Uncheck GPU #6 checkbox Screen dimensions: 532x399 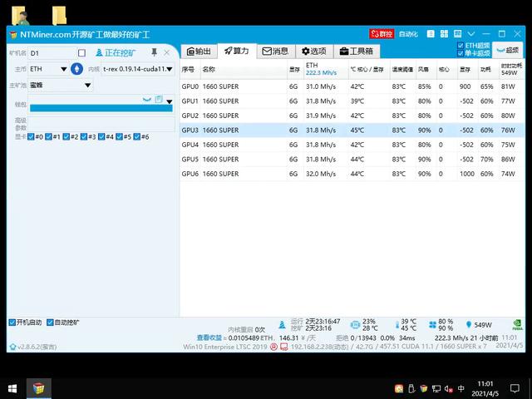coord(136,136)
